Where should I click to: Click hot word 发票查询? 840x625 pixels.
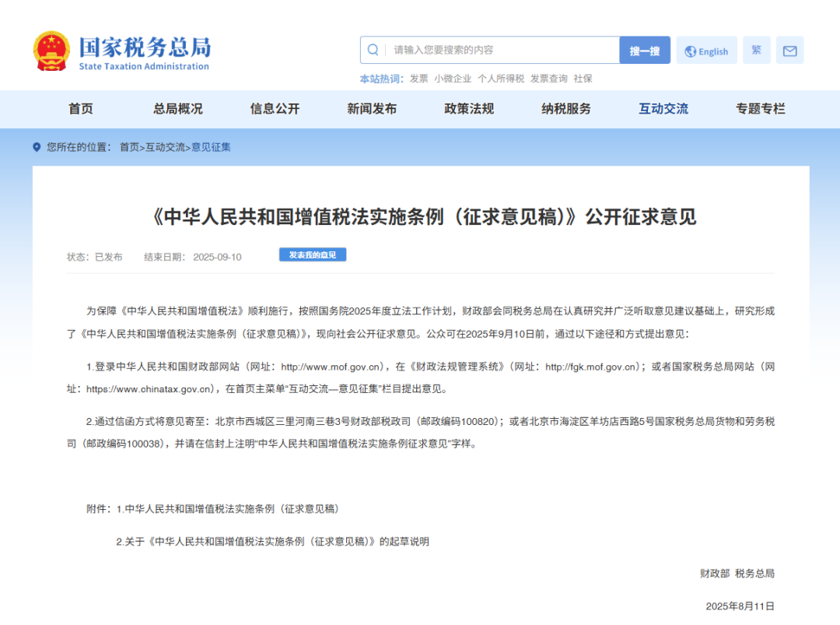548,79
